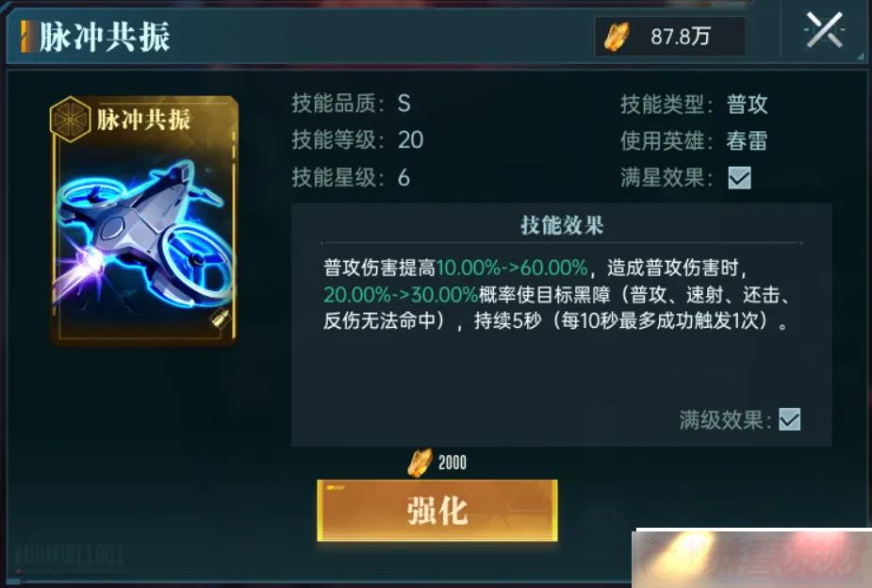This screenshot has width=872, height=588.
Task: Select the 脉冲共振 drone skill card artwork
Action: tap(144, 220)
